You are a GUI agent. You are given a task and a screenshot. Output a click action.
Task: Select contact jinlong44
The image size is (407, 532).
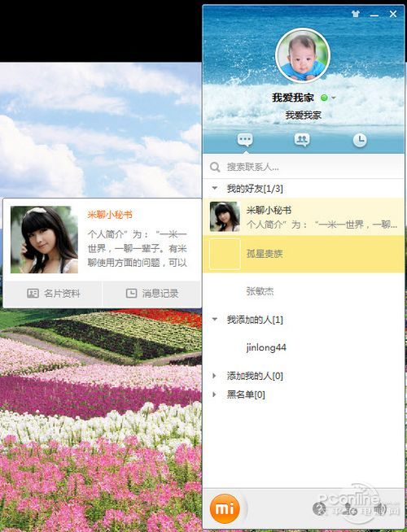[303, 347]
